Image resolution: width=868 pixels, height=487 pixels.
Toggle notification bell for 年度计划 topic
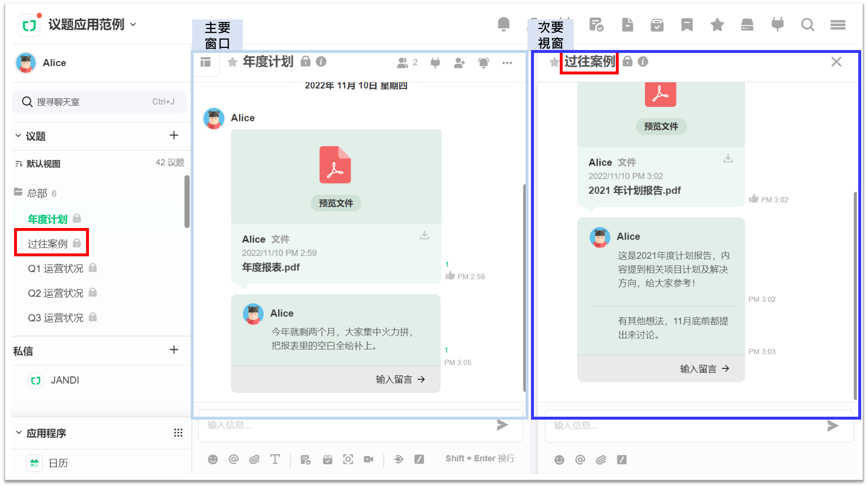[483, 63]
